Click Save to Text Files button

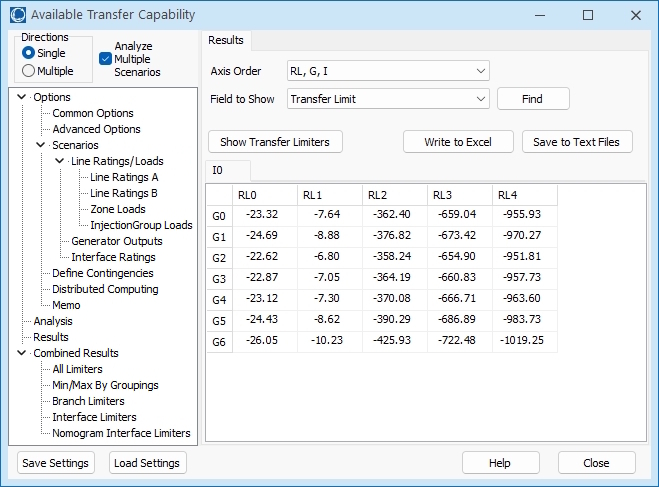[x=576, y=142]
